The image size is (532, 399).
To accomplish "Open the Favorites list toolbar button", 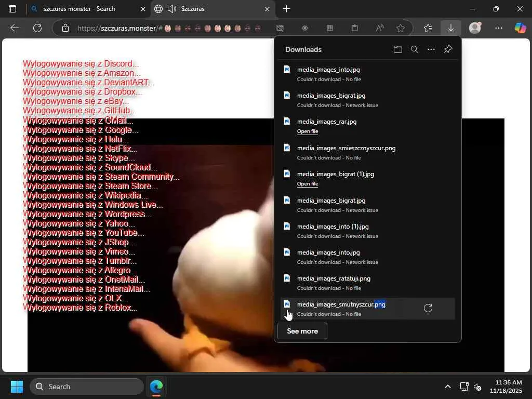I will pos(428,28).
